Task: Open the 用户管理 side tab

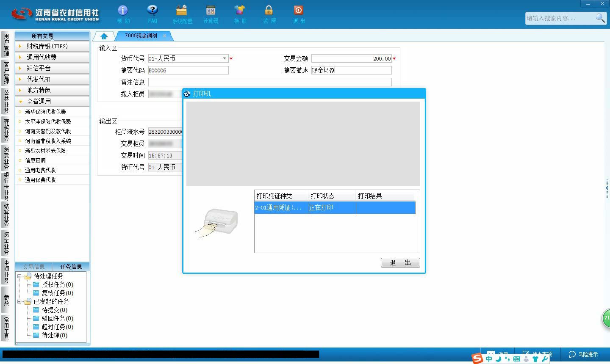Action: point(6,45)
